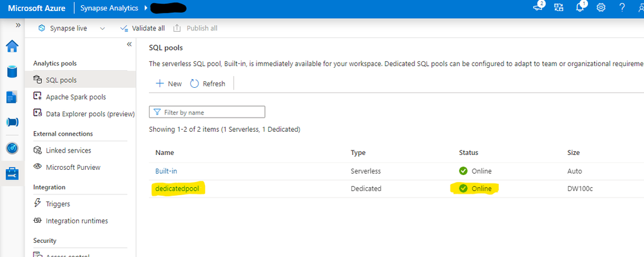644x257 pixels.
Task: Expand the left navigation rail chevrons
Action: pyautogui.click(x=18, y=25)
